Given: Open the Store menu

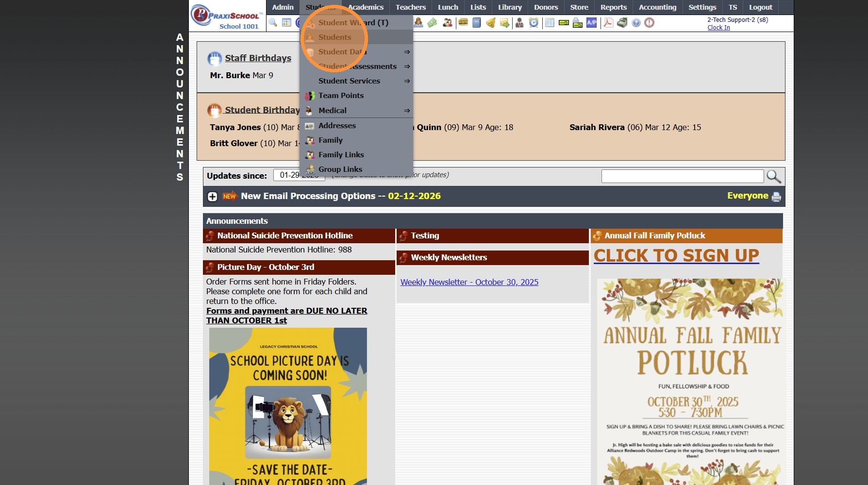Looking at the screenshot, I should tap(579, 7).
